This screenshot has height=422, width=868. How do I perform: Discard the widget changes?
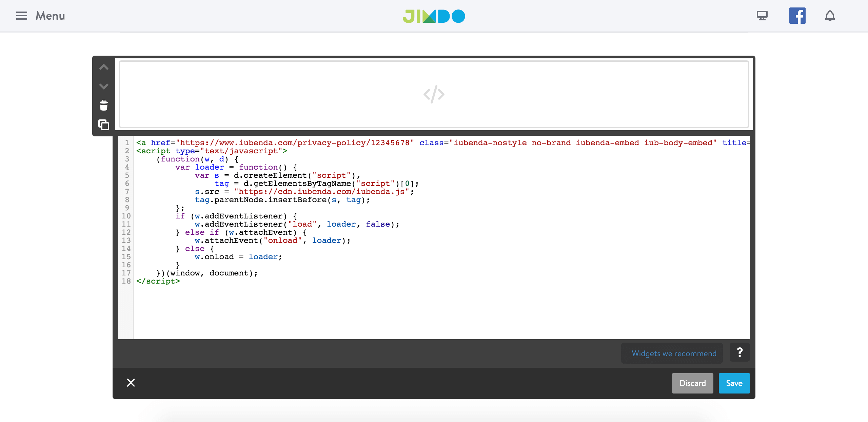[x=692, y=383]
